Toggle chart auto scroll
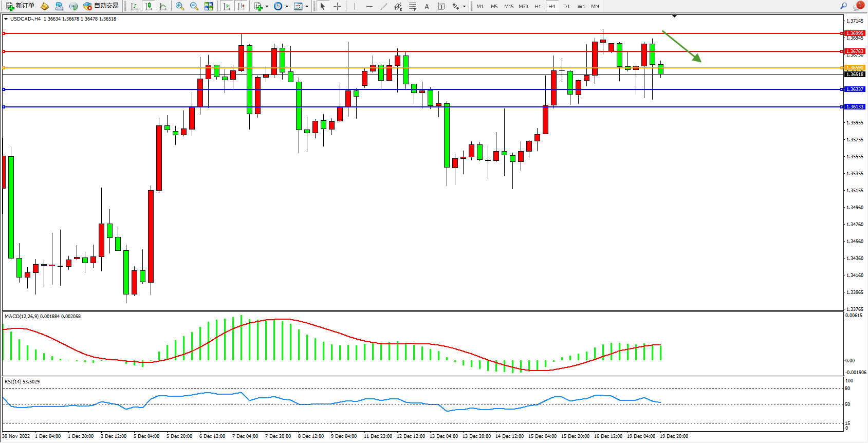The height and width of the screenshot is (443, 868). point(227,6)
